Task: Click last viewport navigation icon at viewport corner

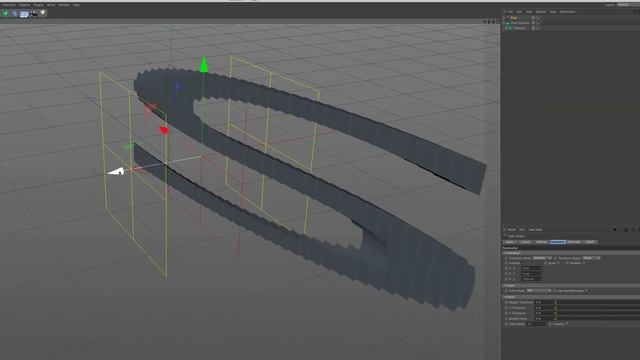Action: click(498, 22)
